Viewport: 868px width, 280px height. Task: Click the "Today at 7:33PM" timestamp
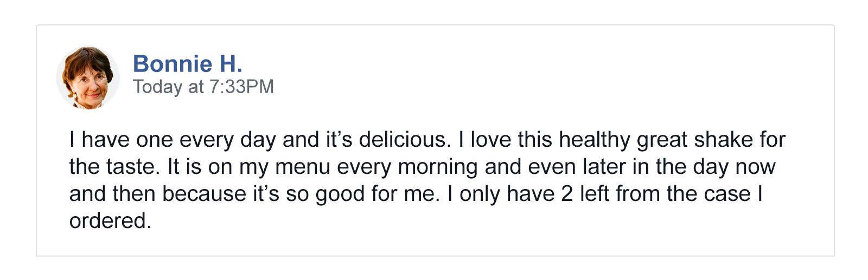[x=203, y=87]
